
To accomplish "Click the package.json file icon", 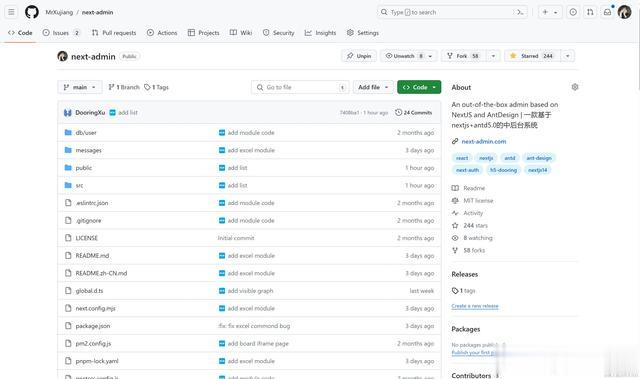I will [68, 326].
